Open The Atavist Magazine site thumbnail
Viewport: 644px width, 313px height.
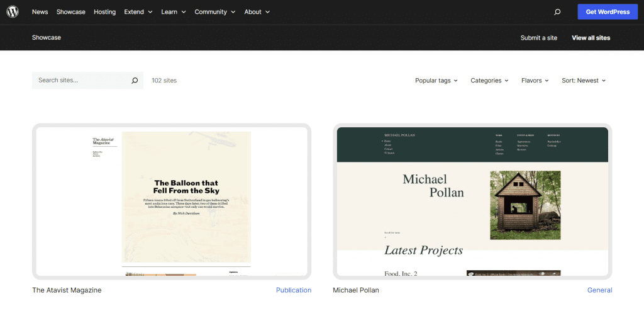172,202
